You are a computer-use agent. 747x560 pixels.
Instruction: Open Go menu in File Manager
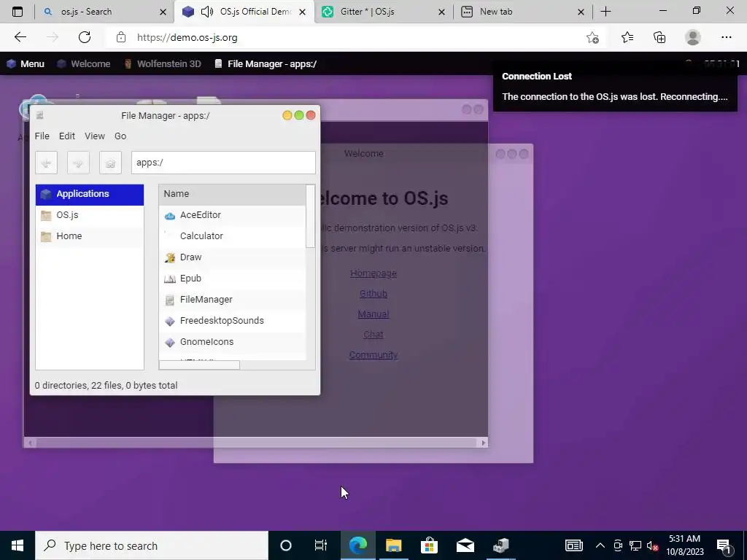pos(120,136)
